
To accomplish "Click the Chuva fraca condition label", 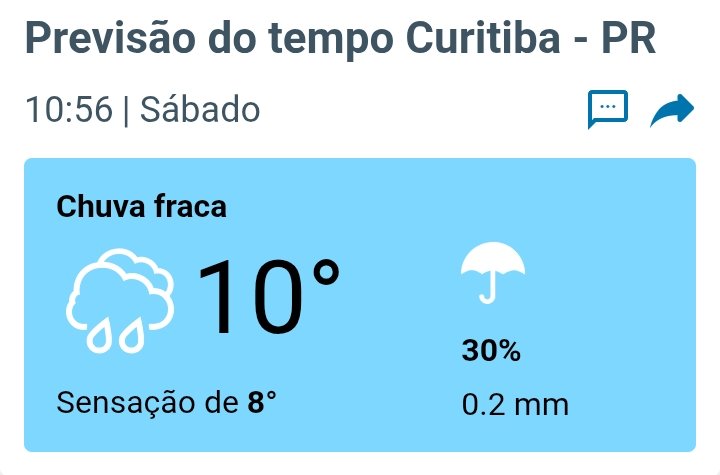I will pos(142,207).
